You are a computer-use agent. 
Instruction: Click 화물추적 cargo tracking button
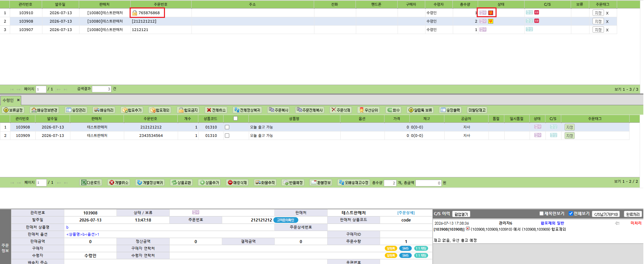(265, 182)
